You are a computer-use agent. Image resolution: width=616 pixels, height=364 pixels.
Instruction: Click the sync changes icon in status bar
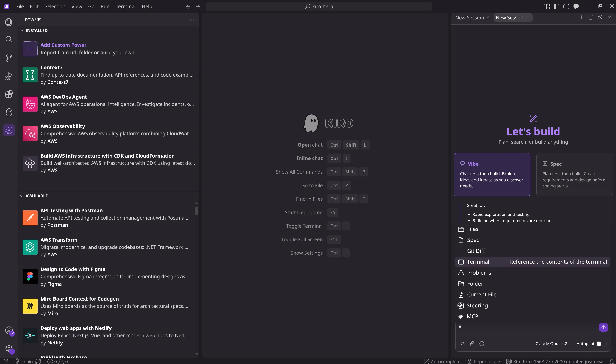pyautogui.click(x=38, y=361)
